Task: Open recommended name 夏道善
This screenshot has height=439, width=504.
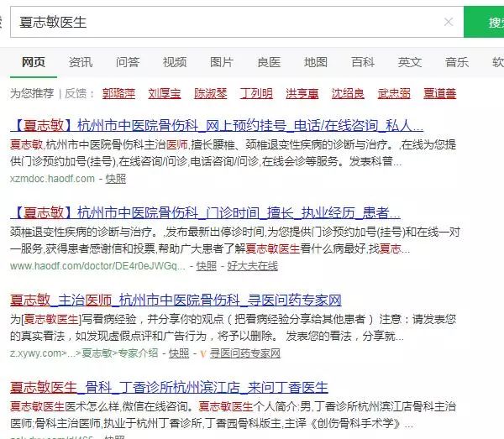Action: tap(439, 93)
